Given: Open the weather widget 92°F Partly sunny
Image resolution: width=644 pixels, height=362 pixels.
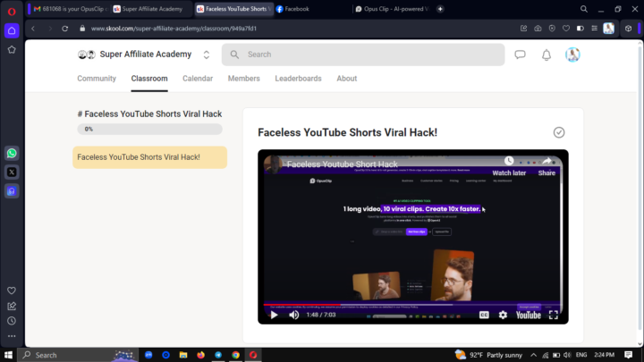Looking at the screenshot, I should pyautogui.click(x=488, y=355).
